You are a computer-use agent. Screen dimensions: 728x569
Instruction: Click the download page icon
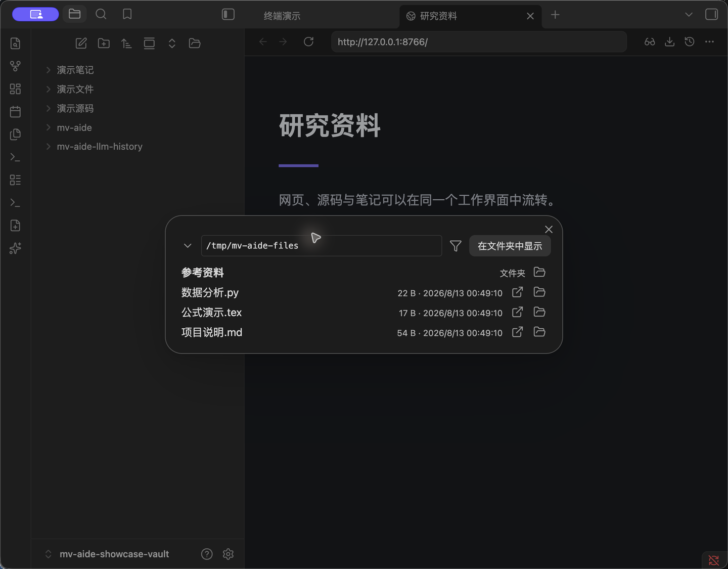click(669, 41)
